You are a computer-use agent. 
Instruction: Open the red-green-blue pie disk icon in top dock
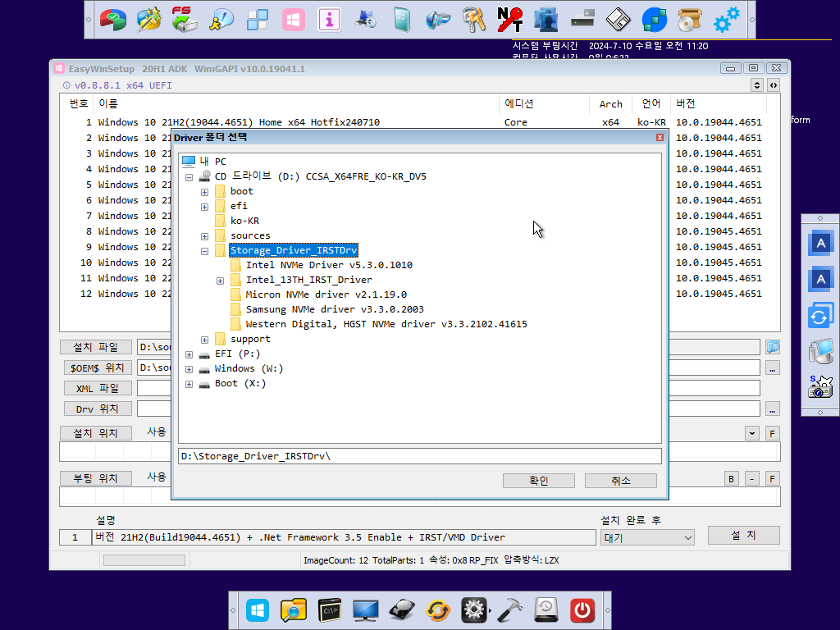112,21
